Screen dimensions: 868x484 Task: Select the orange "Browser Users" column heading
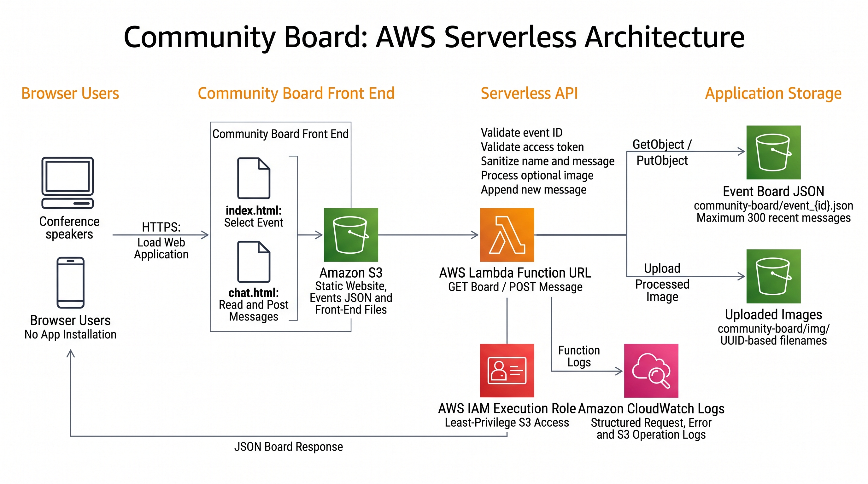(x=70, y=93)
